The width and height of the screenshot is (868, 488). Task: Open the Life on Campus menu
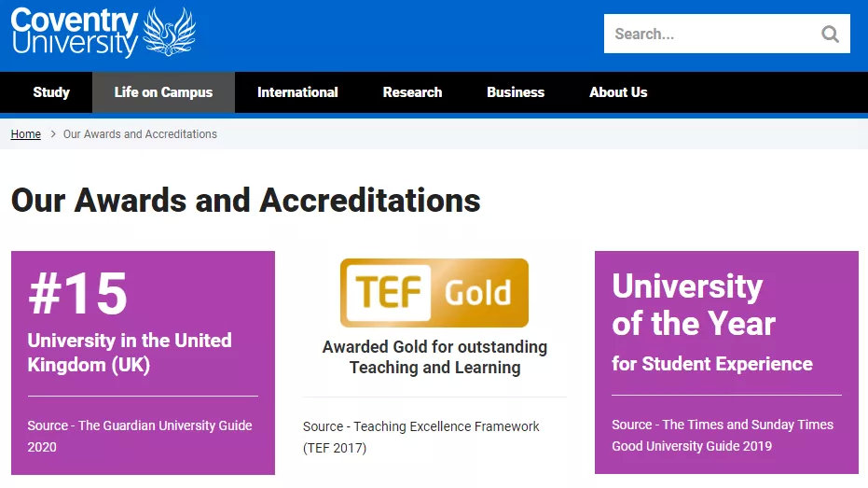point(163,92)
